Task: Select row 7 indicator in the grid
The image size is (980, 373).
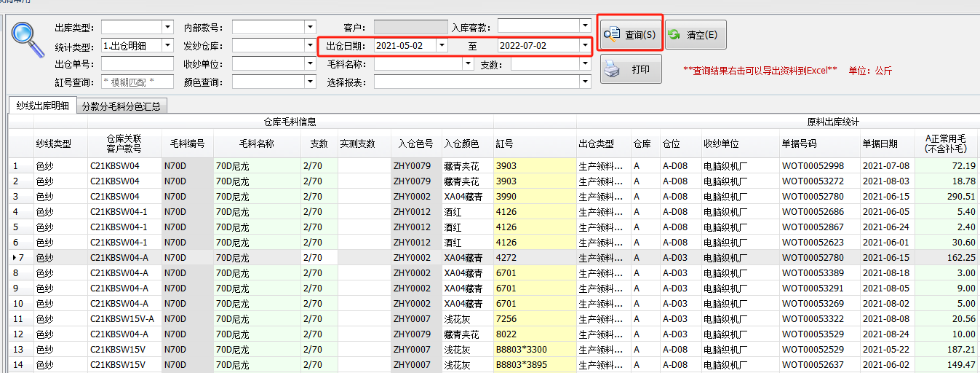Action: [x=21, y=258]
